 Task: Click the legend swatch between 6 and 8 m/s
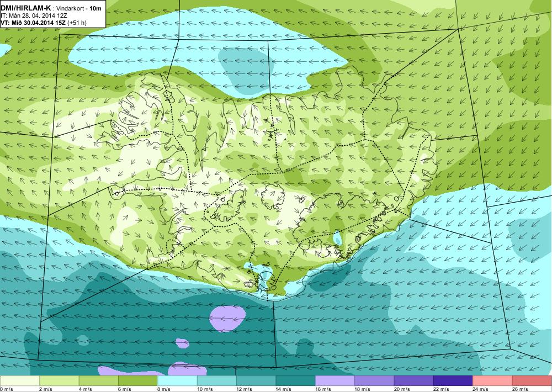pyautogui.click(x=138, y=381)
